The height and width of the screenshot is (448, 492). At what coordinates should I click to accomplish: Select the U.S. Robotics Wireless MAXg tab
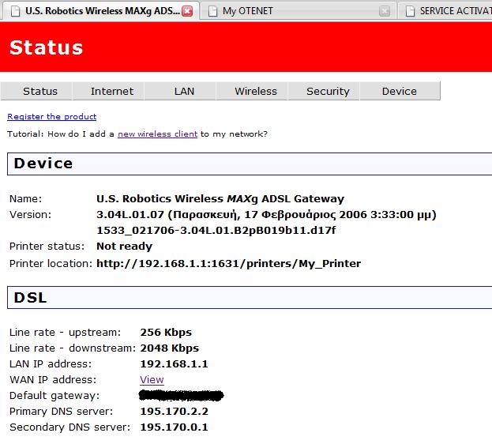100,11
